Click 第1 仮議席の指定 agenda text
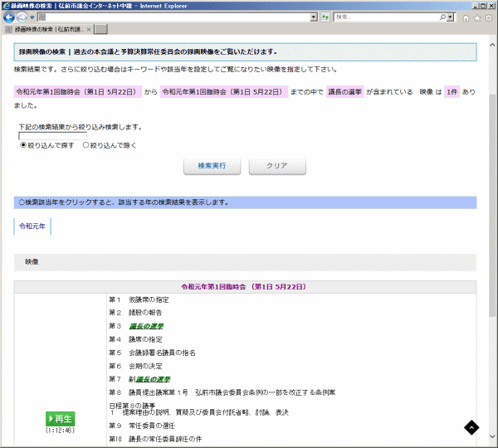Screen dimensions: 498x448 coord(139,299)
